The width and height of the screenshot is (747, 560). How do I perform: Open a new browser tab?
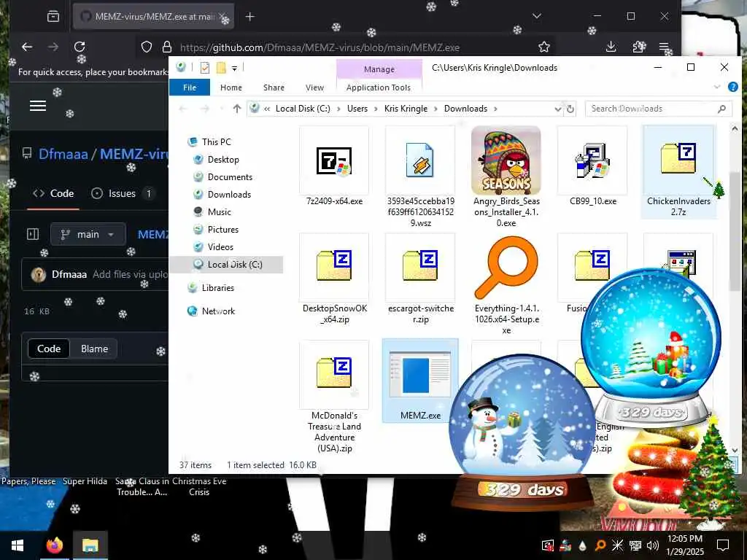pyautogui.click(x=249, y=17)
